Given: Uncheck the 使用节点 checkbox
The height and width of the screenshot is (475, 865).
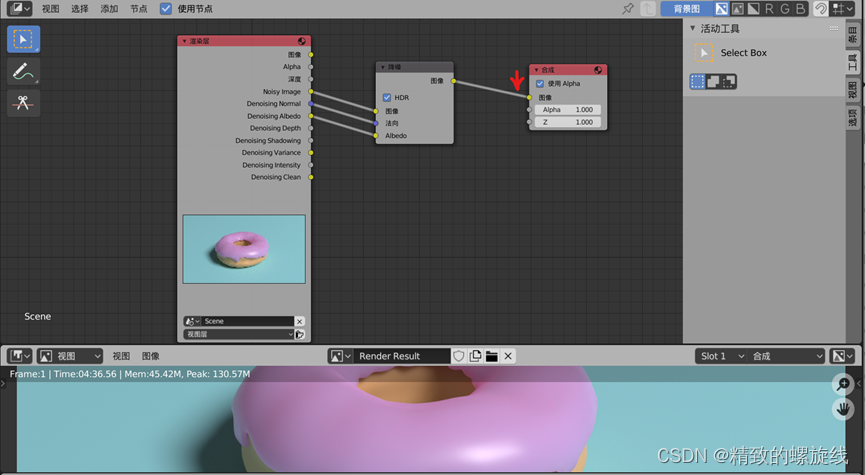Looking at the screenshot, I should point(165,9).
